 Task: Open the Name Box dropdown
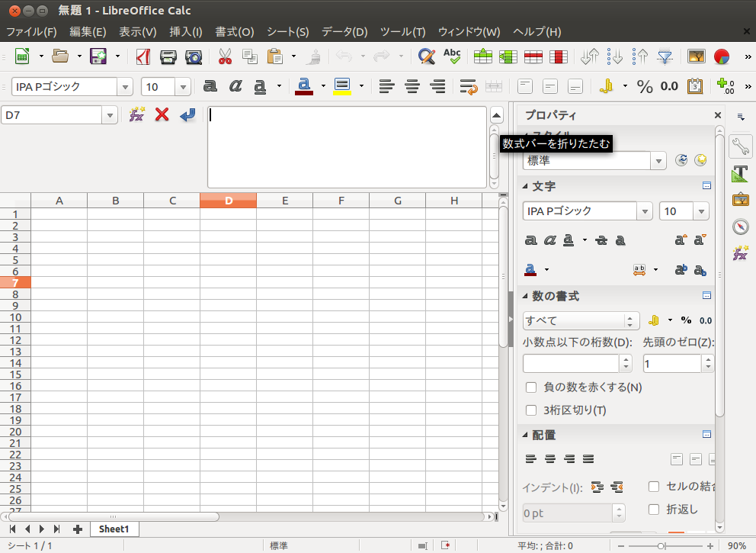[110, 115]
